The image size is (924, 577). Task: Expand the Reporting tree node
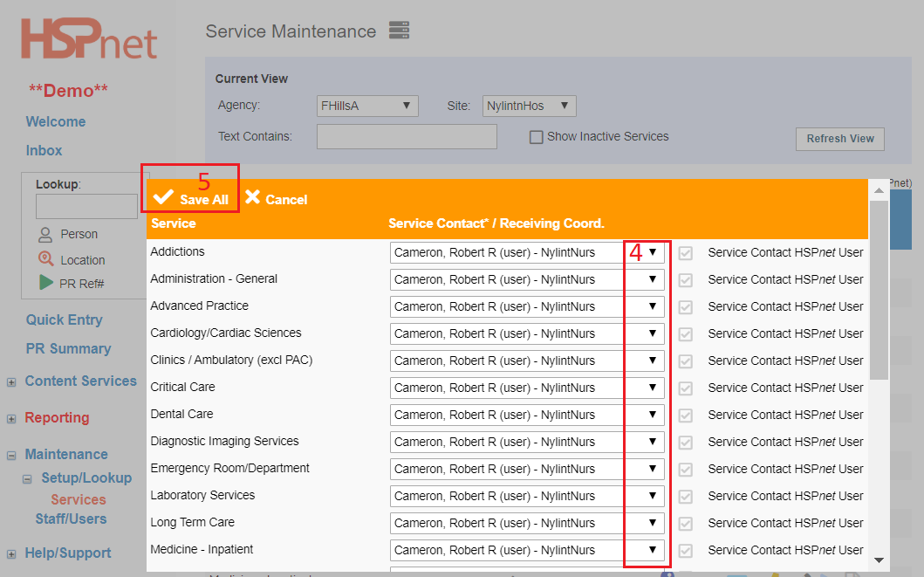(11, 419)
